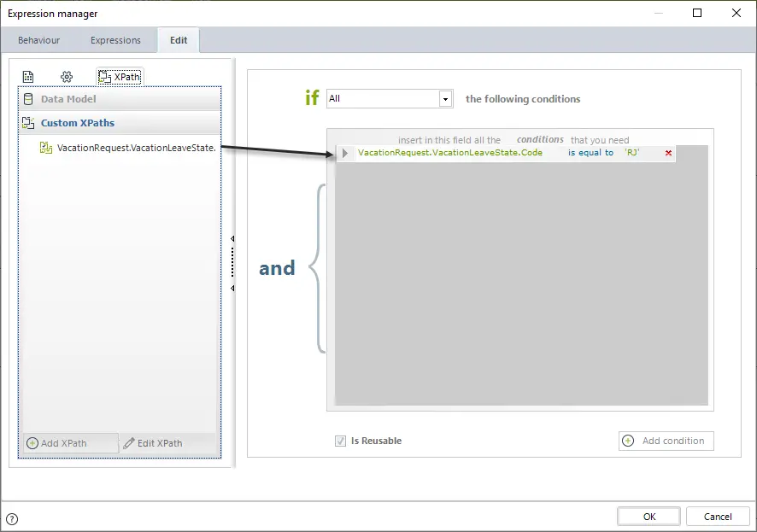
Task: Click the OK button
Action: tap(648, 517)
